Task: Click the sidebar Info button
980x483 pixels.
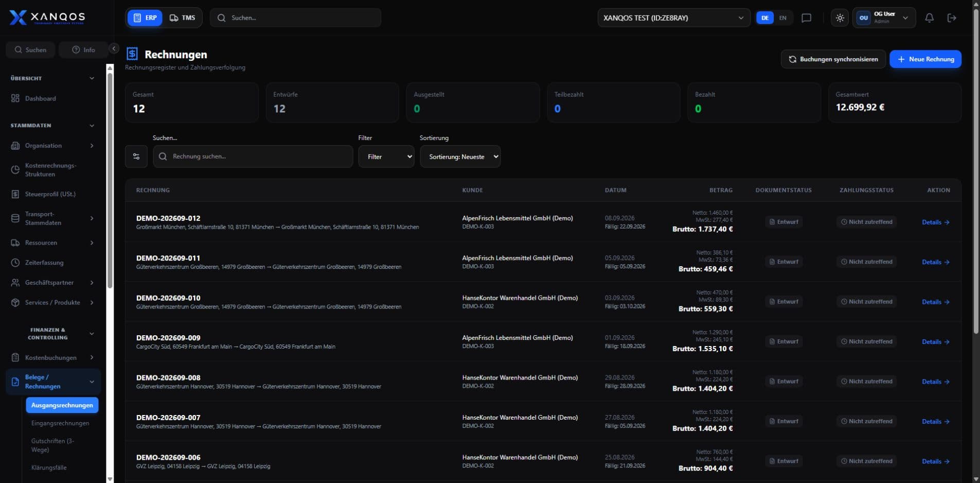Action: [x=83, y=50]
